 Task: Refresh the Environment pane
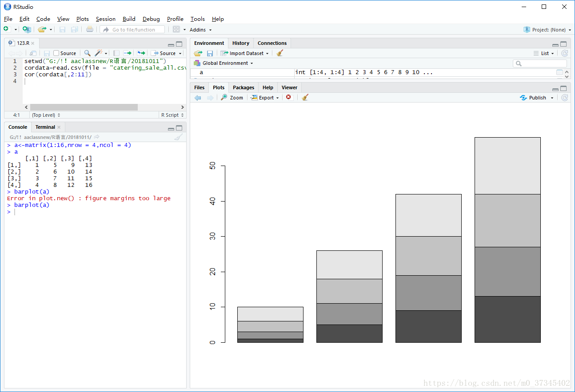pyautogui.click(x=564, y=53)
